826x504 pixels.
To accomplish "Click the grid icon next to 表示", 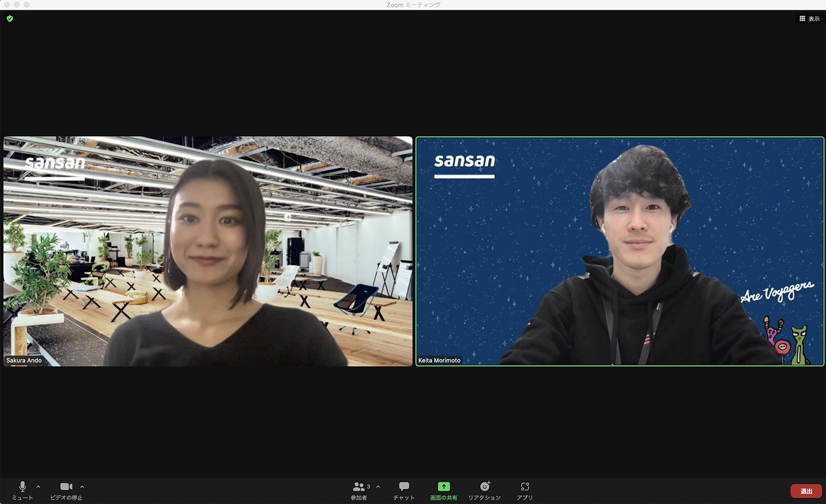I will (x=802, y=19).
